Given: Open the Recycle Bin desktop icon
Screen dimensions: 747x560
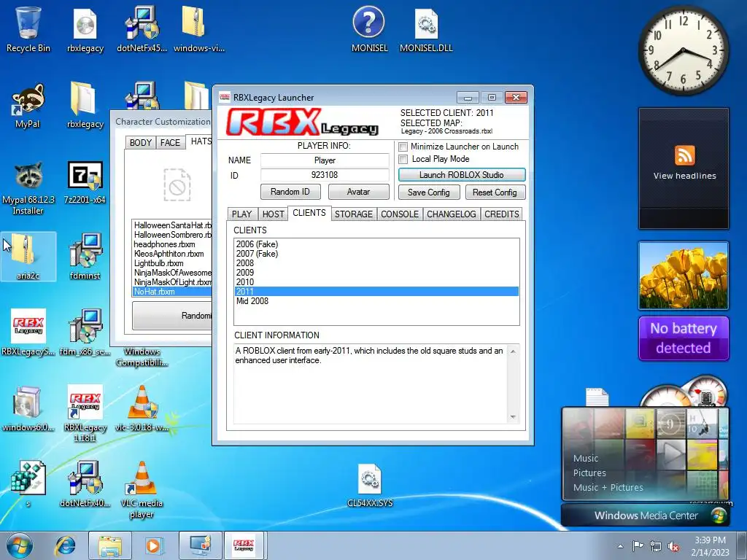Looking at the screenshot, I should (x=28, y=30).
